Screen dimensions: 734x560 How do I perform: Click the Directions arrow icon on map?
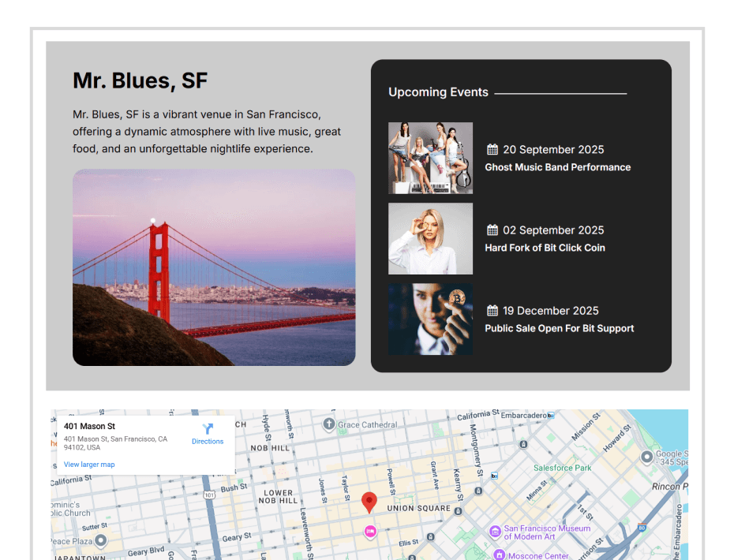point(208,428)
